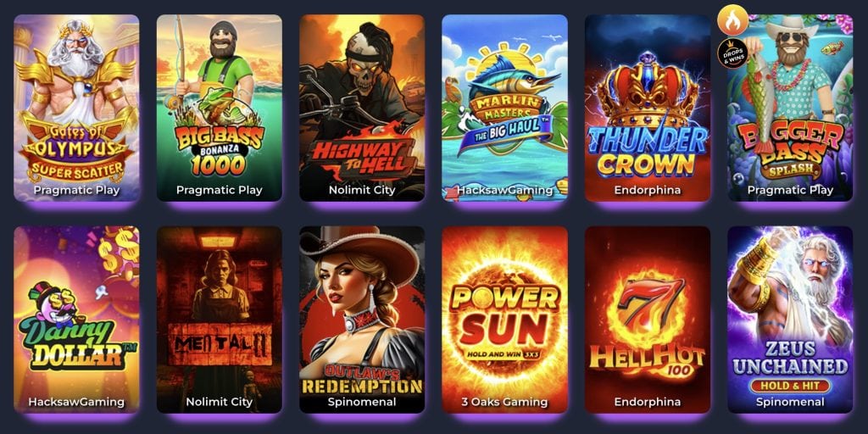The height and width of the screenshot is (434, 868).
Task: Open Hell Hot 100 slot
Action: click(x=648, y=320)
